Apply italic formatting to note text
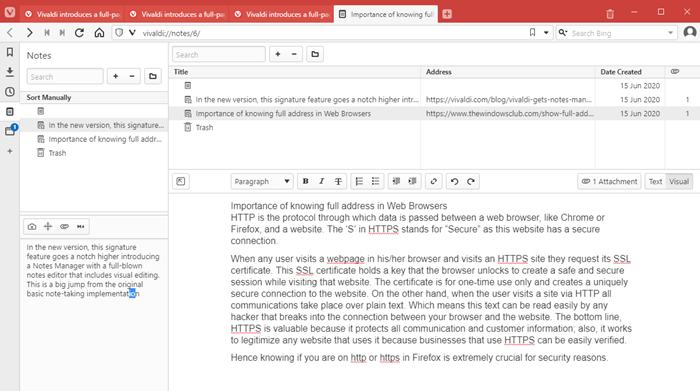Viewport: 700px width, 391px height. (x=321, y=181)
